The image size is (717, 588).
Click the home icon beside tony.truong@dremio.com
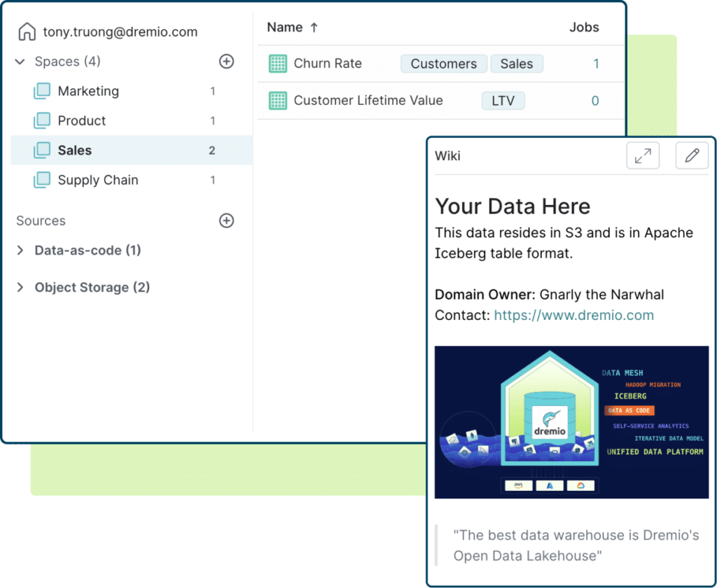click(x=27, y=31)
